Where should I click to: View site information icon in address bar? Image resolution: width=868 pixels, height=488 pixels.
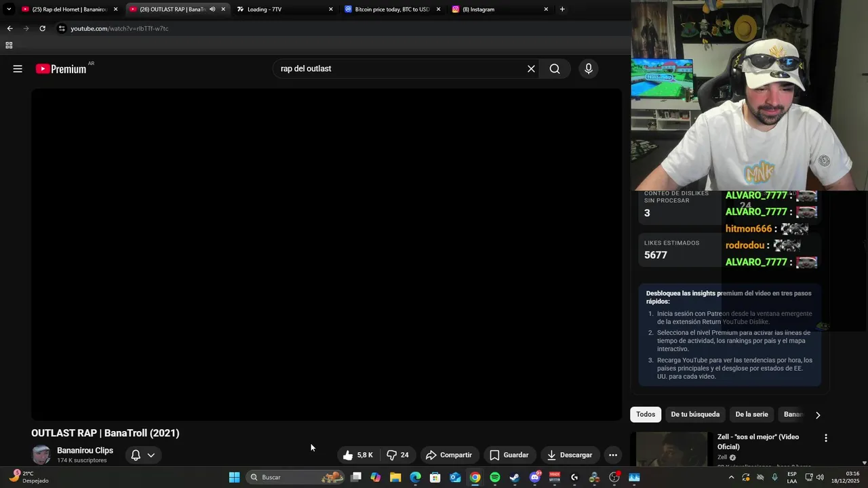tap(62, 28)
